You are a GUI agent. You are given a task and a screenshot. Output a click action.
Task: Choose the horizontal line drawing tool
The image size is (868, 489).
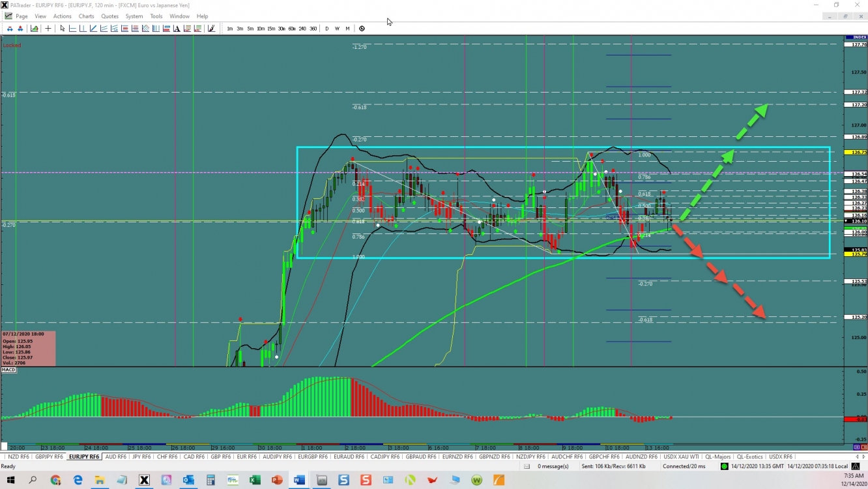[73, 29]
